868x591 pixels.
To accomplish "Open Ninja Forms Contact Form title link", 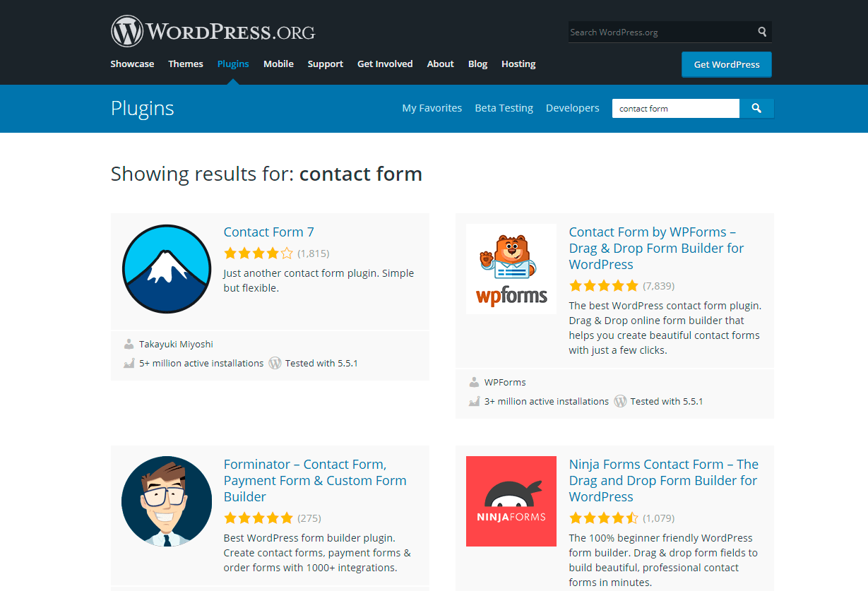I will click(x=664, y=481).
